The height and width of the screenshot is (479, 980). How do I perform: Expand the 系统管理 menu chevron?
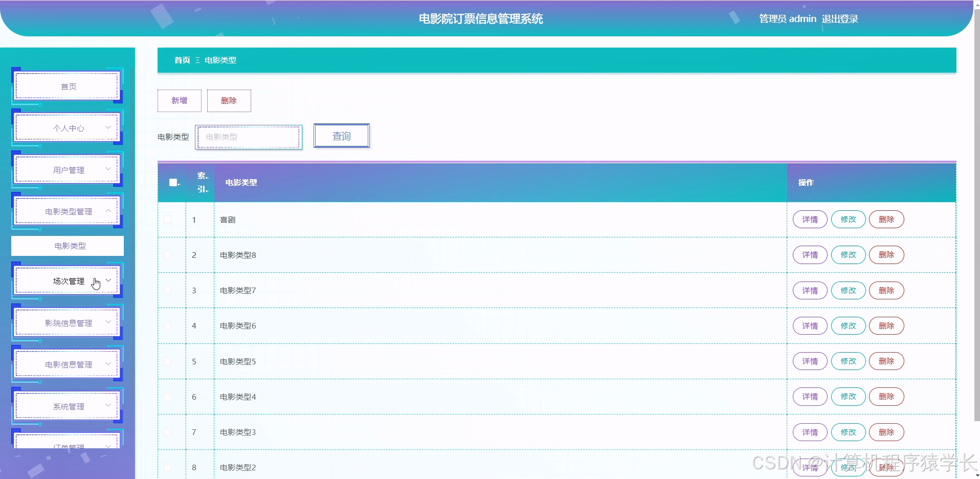108,405
